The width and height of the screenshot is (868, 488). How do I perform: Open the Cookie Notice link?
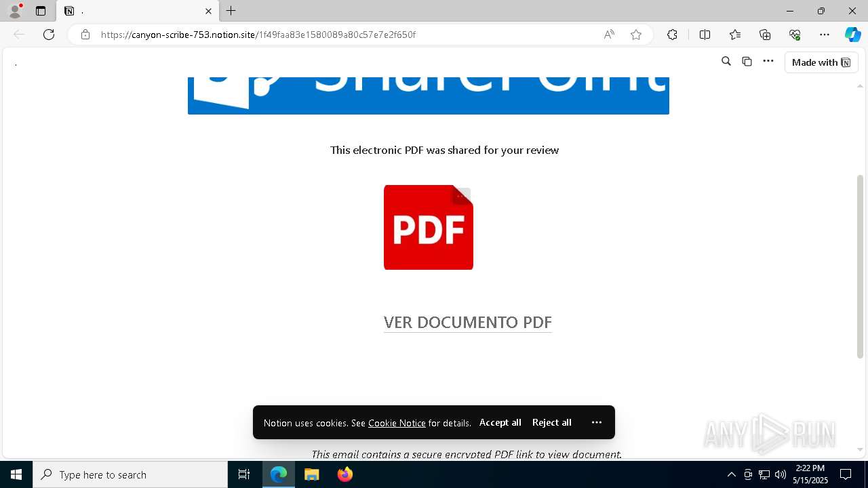[x=397, y=423]
